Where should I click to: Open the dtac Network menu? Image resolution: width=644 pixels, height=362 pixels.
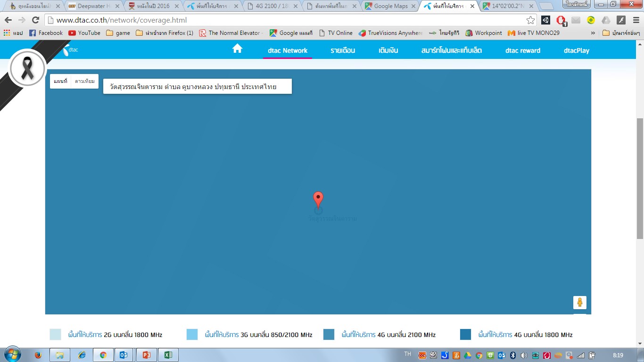coord(288,50)
